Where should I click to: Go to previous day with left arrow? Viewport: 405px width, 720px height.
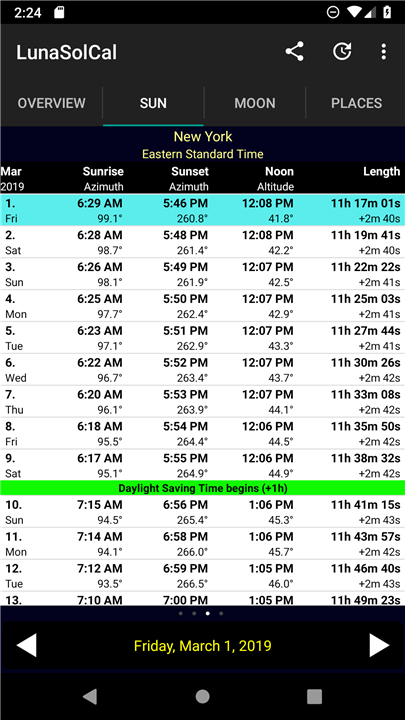26,646
